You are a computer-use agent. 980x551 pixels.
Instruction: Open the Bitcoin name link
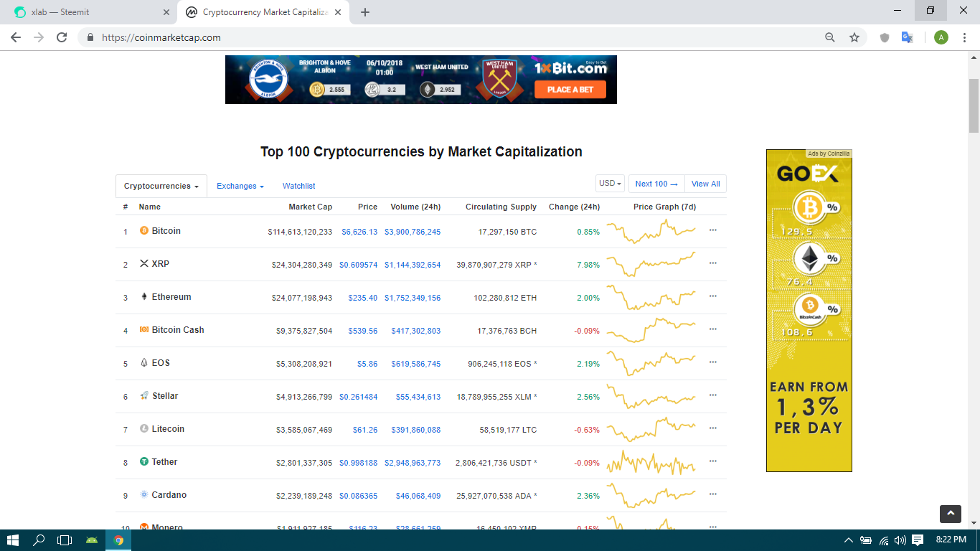click(166, 231)
